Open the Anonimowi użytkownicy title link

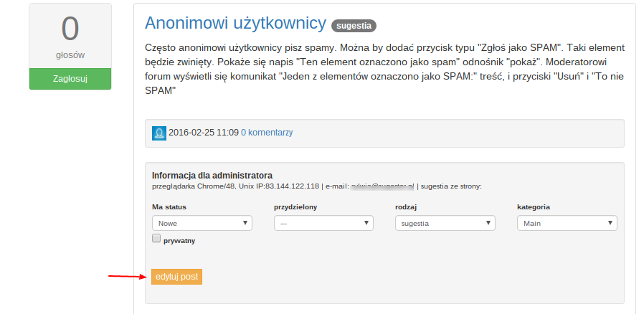pyautogui.click(x=235, y=23)
